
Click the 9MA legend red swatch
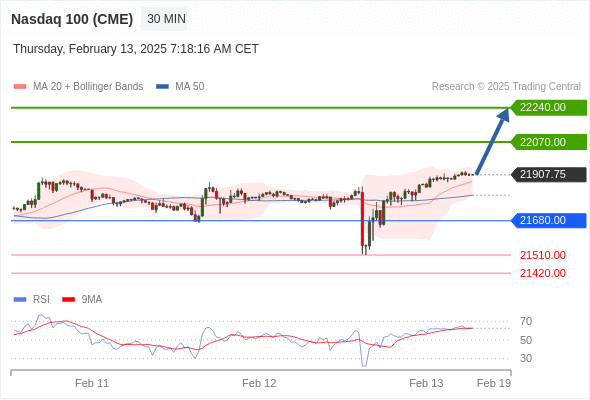tap(68, 300)
